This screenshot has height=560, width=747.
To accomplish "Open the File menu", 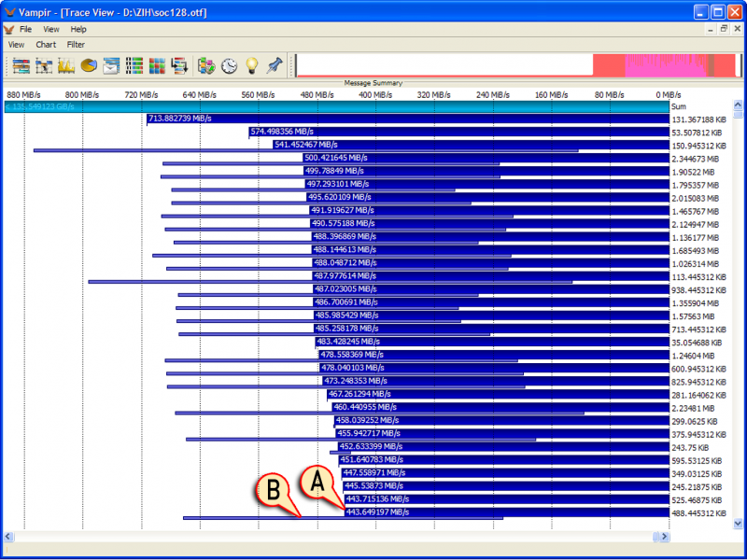I will click(x=25, y=30).
